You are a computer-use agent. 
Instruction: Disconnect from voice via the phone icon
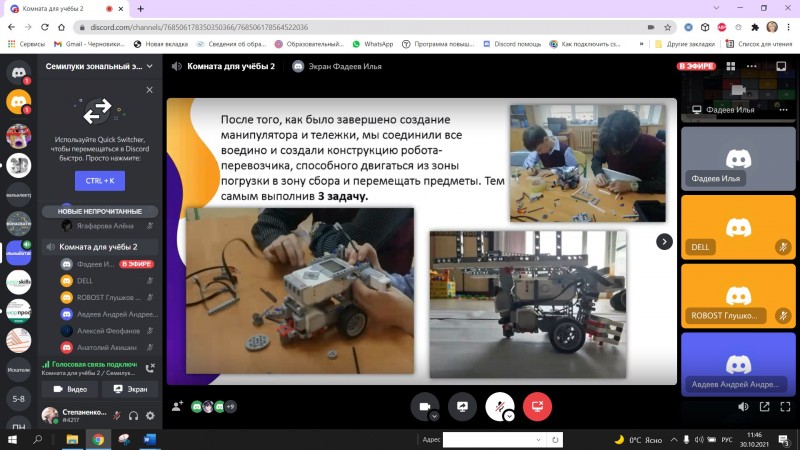pyautogui.click(x=150, y=367)
